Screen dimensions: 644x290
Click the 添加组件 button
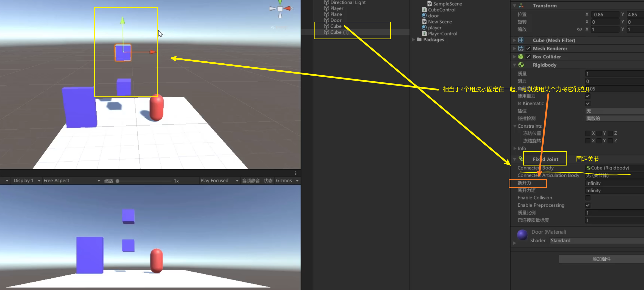[x=601, y=259]
